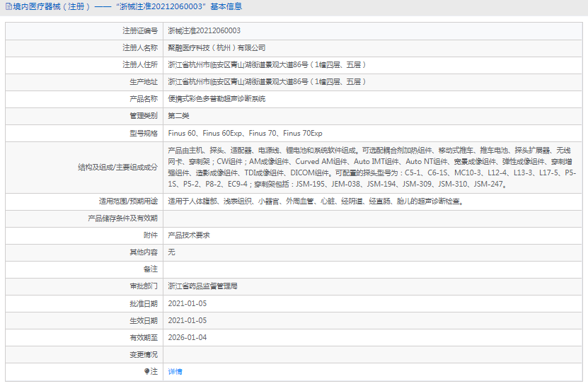Select registrant name 聚融医疗科技（杭州）有限公司
588x386 pixels.
(x=217, y=47)
